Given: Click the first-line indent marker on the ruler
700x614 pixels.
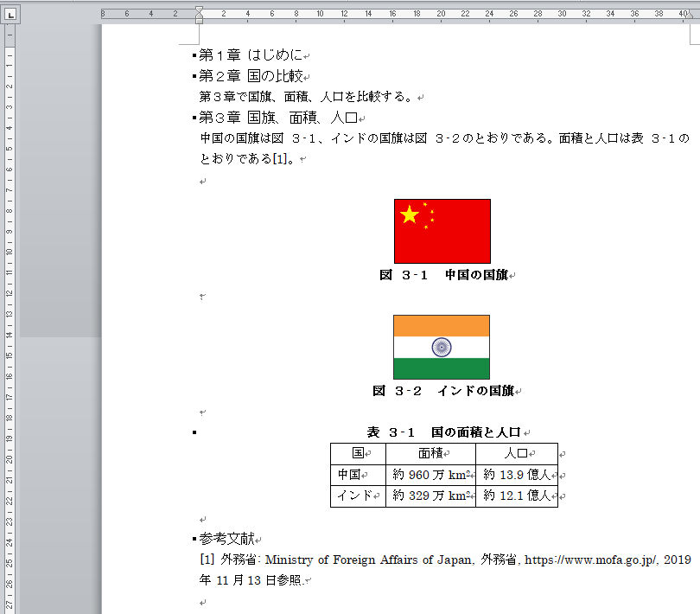Looking at the screenshot, I should 199,10.
